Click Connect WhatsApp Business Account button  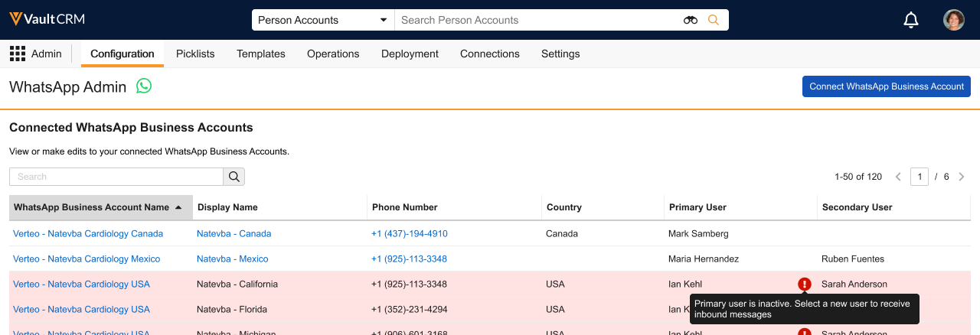click(x=886, y=86)
